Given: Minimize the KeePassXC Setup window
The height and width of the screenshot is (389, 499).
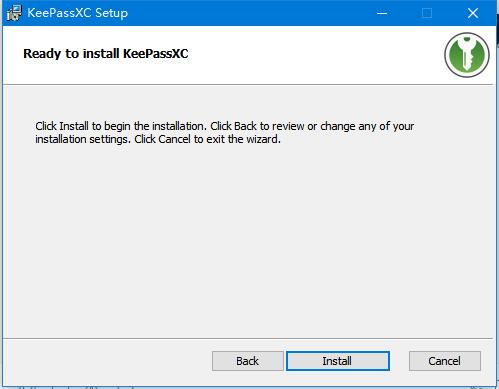Looking at the screenshot, I should click(x=382, y=13).
